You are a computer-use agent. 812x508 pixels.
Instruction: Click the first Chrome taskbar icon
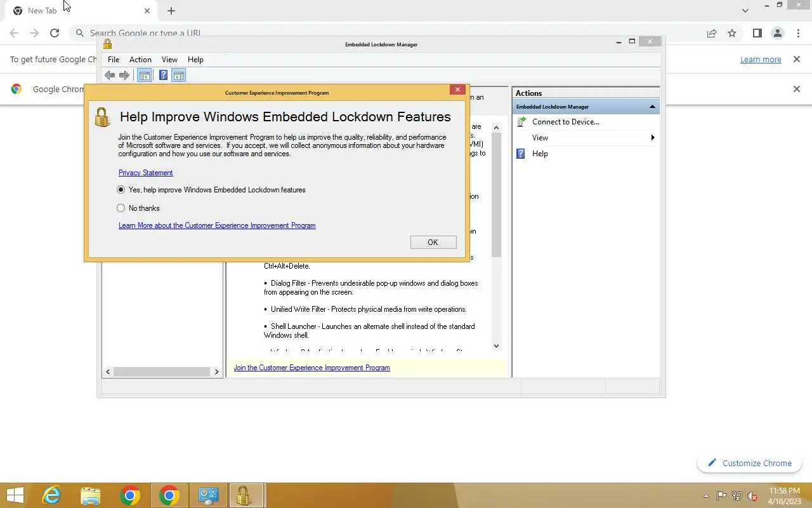[x=130, y=495]
